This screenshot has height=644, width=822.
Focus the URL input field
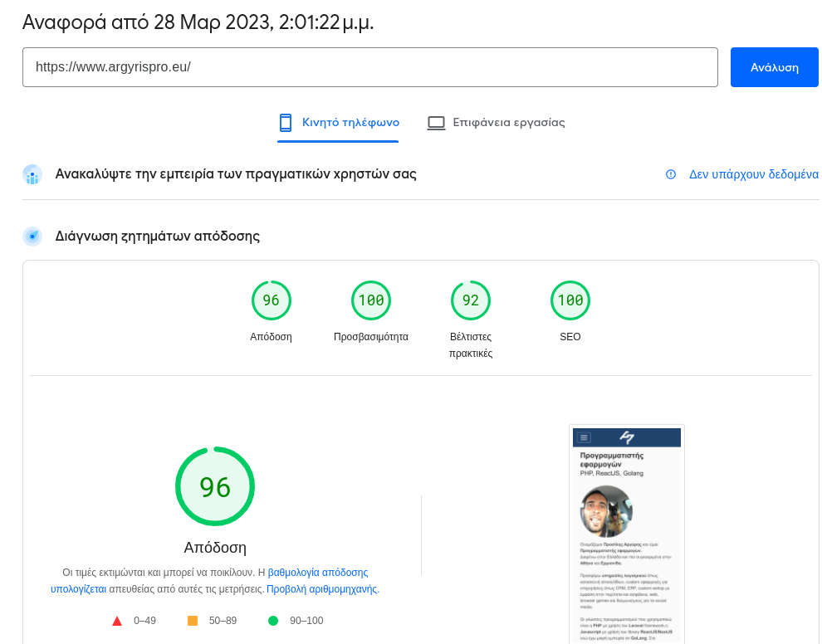[369, 67]
